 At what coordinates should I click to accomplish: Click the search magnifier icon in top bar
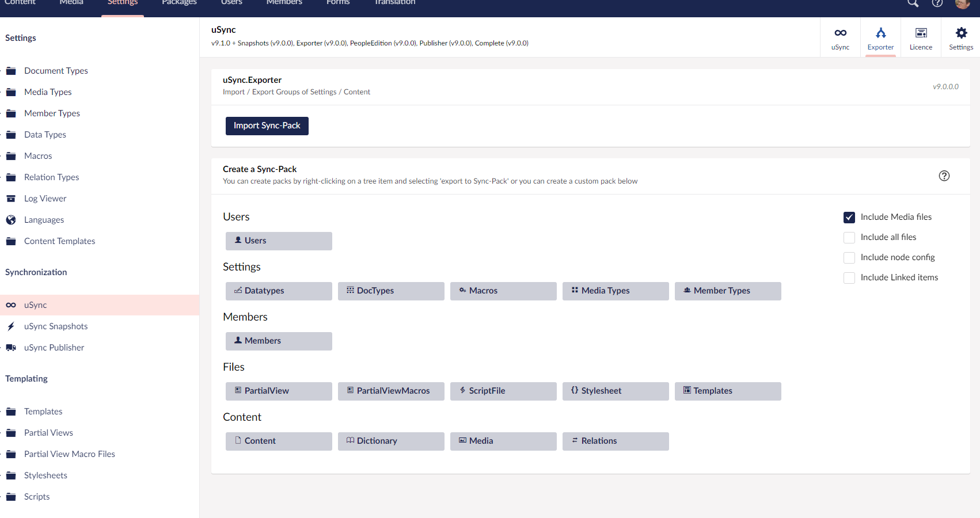[913, 3]
